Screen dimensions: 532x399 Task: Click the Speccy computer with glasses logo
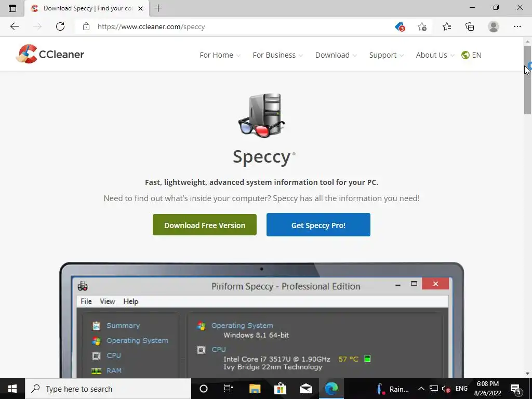(262, 115)
